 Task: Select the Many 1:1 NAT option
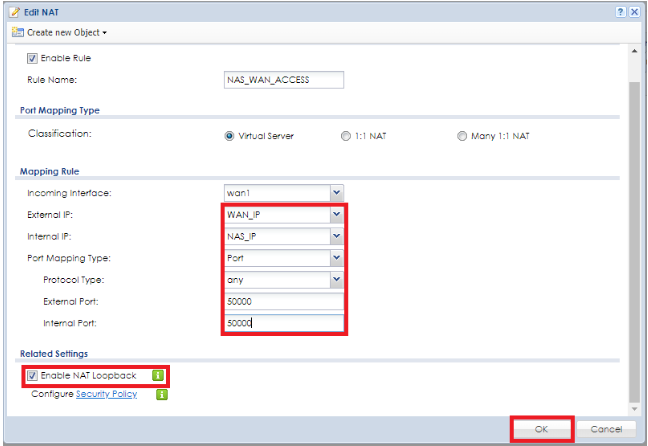(x=462, y=136)
